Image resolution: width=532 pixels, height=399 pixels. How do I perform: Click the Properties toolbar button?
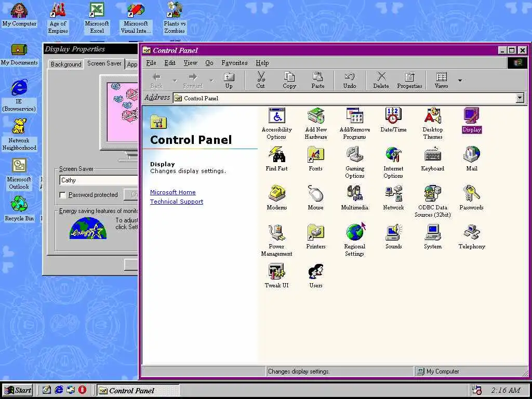point(409,81)
